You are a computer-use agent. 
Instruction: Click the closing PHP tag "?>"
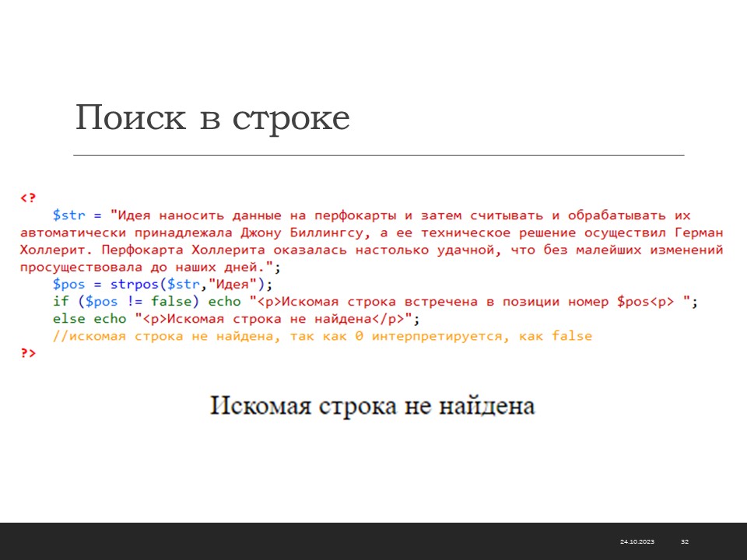tap(28, 353)
